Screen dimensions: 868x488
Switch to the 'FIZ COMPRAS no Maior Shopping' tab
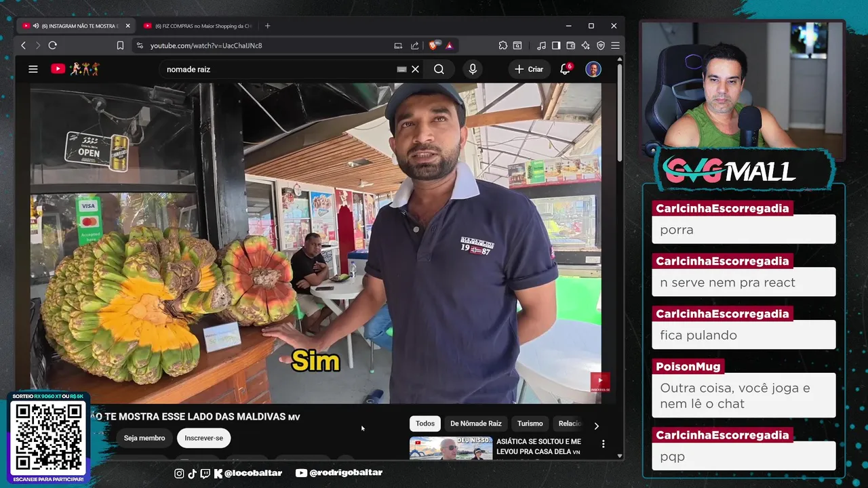197,26
